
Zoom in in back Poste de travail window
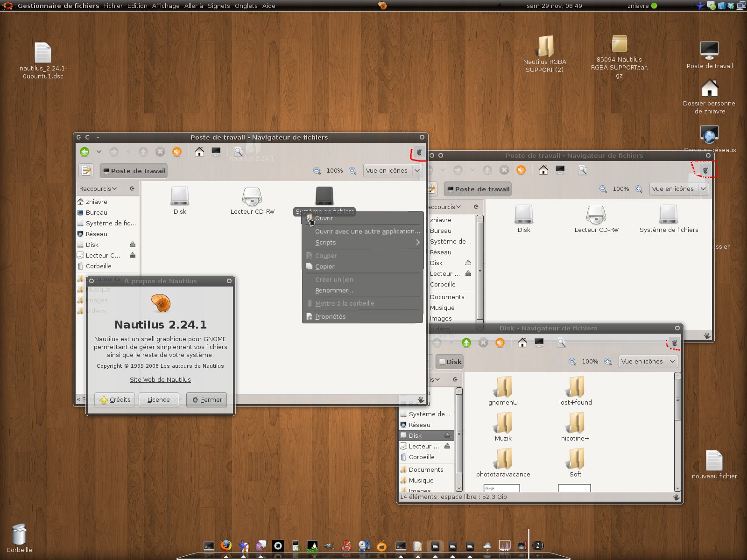tap(639, 189)
